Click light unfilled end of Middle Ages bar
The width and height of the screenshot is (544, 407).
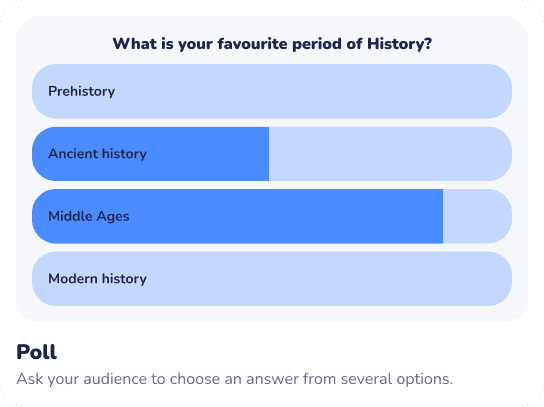coord(477,216)
